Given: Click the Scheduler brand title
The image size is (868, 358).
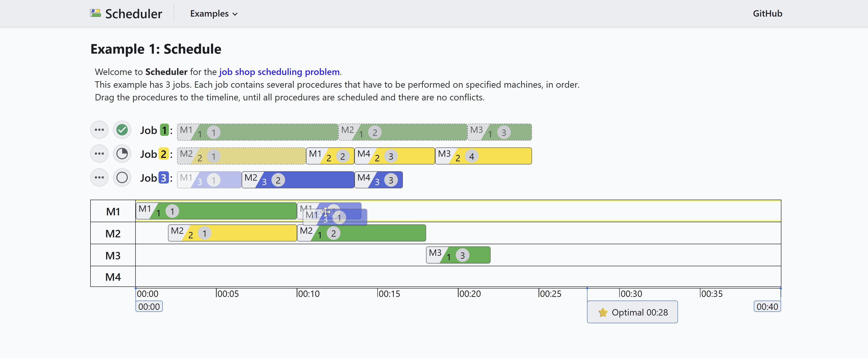Looking at the screenshot, I should pos(133,14).
